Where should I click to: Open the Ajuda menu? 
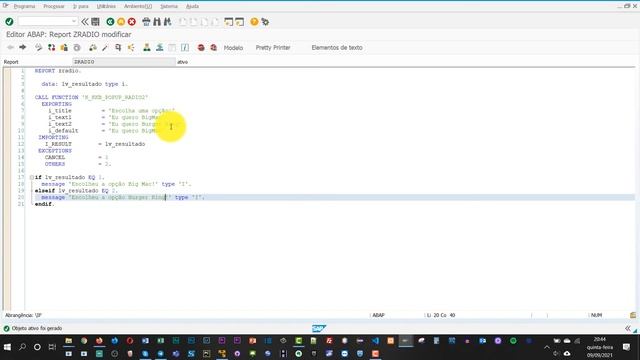[192, 6]
